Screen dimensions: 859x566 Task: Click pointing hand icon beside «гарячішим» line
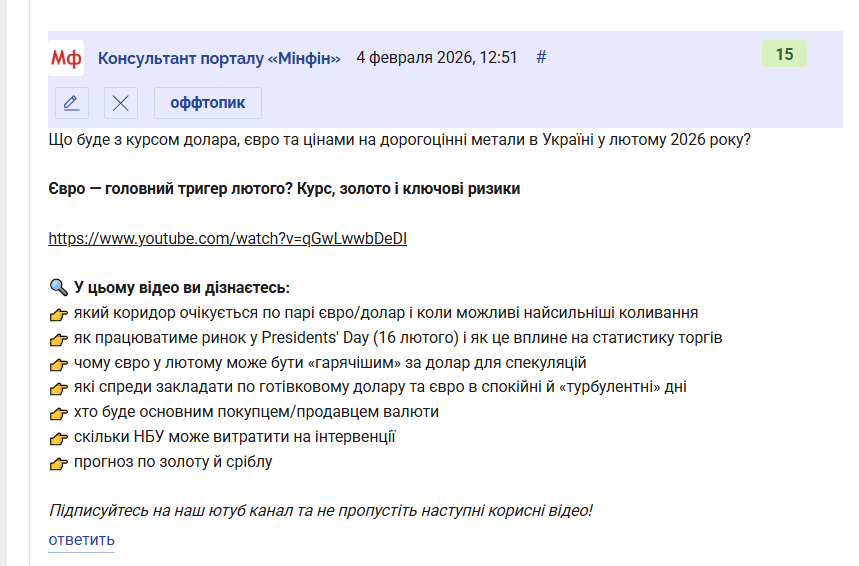tap(59, 364)
